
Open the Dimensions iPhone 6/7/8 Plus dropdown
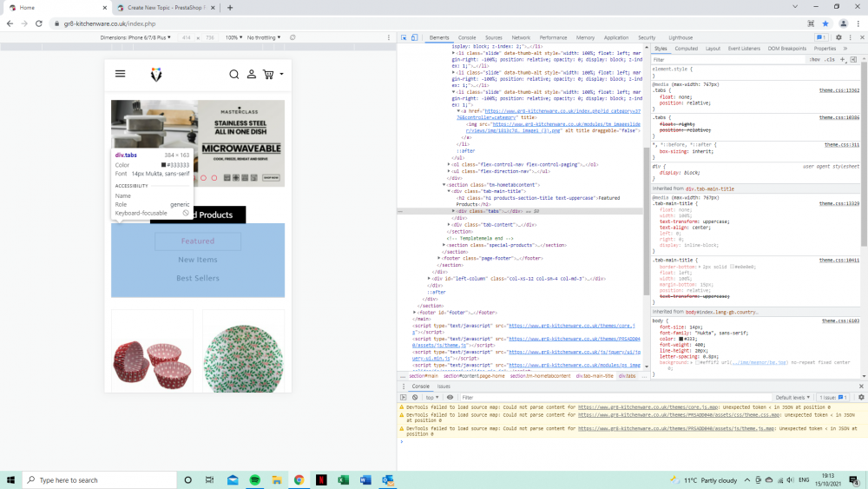tap(135, 38)
